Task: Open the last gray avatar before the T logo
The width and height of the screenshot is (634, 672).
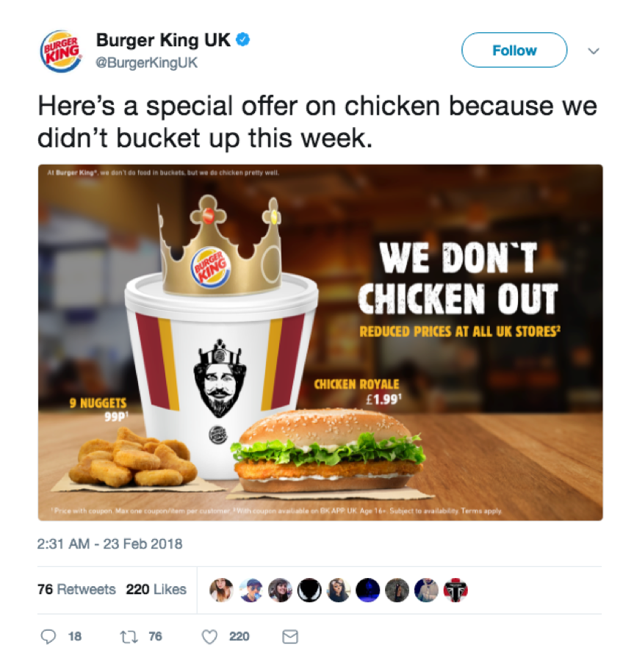Action: (426, 590)
